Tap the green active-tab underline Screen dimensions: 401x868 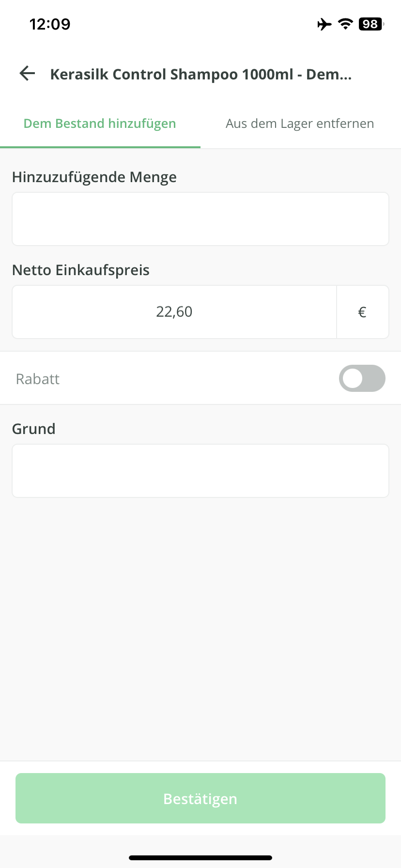pos(100,147)
